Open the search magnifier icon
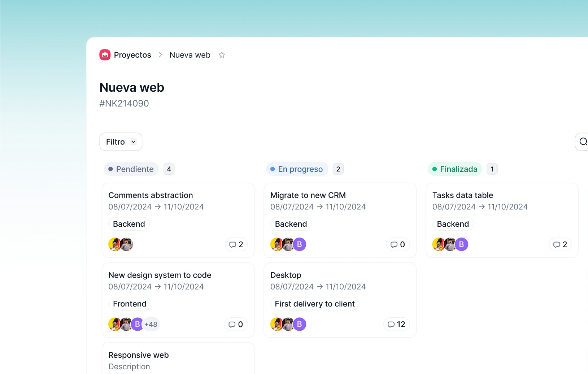Image resolution: width=588 pixels, height=374 pixels. pos(583,142)
